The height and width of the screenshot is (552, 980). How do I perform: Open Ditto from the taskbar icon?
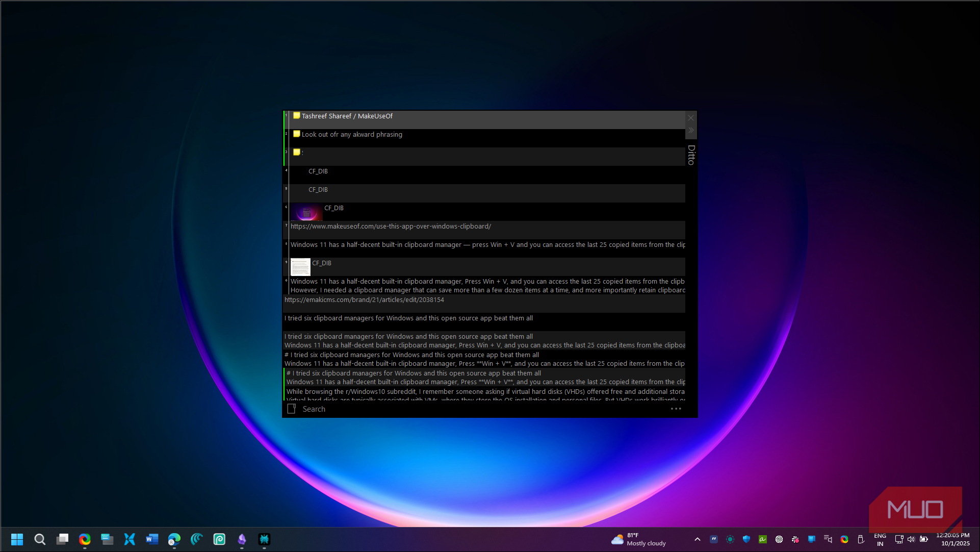(x=264, y=539)
